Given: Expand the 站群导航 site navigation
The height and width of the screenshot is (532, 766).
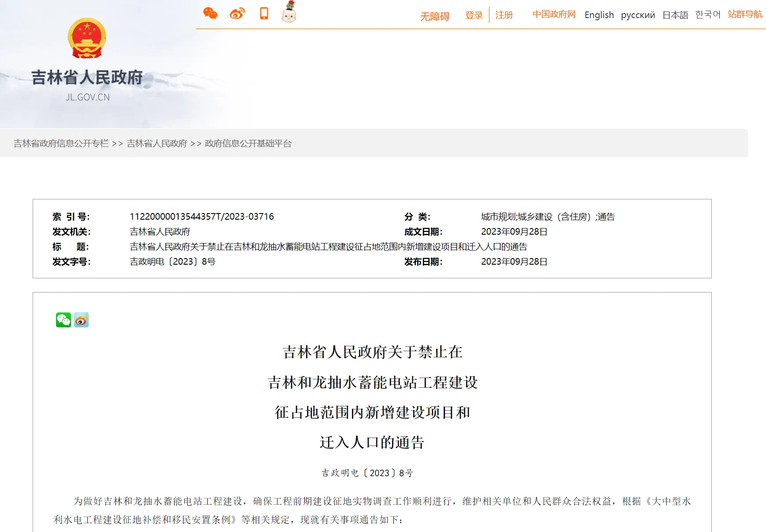Looking at the screenshot, I should [745, 15].
